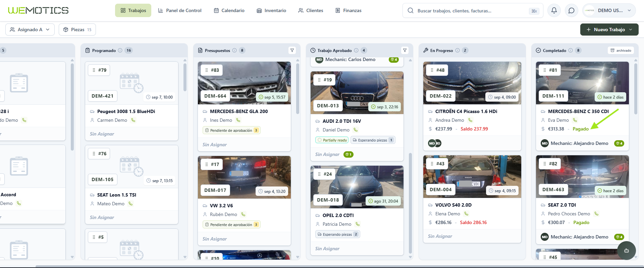Call Carmen Demo via phone icon

click(x=133, y=120)
